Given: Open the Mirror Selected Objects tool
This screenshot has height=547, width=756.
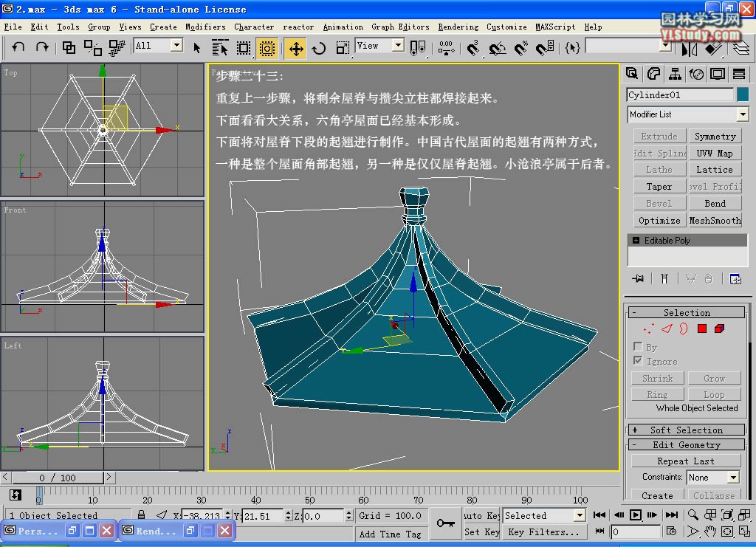Looking at the screenshot, I should click(690, 48).
